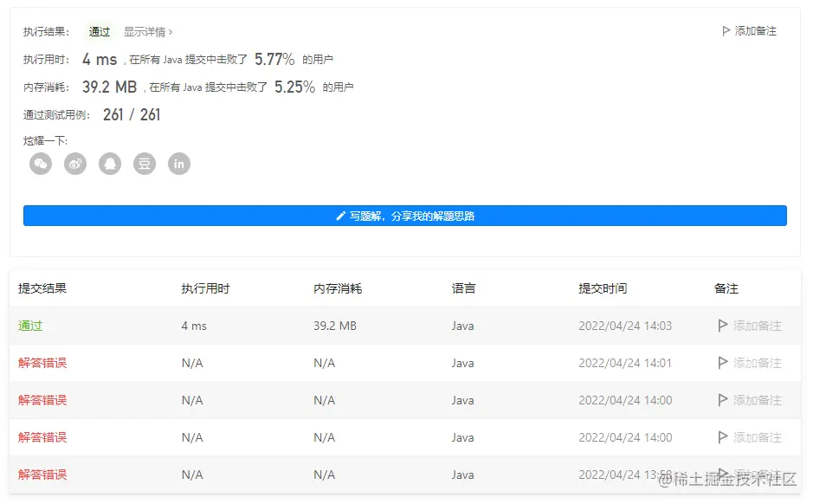Add note to 14:03 submission row

tap(750, 326)
